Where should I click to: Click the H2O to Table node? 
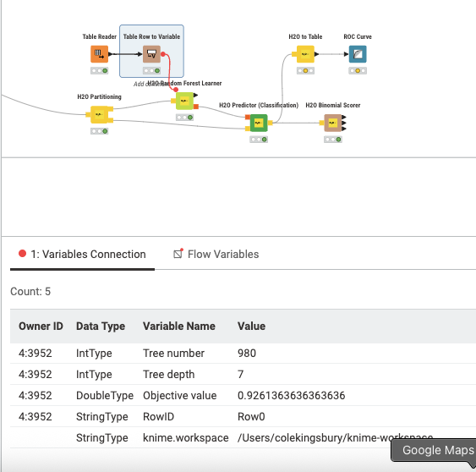point(305,54)
